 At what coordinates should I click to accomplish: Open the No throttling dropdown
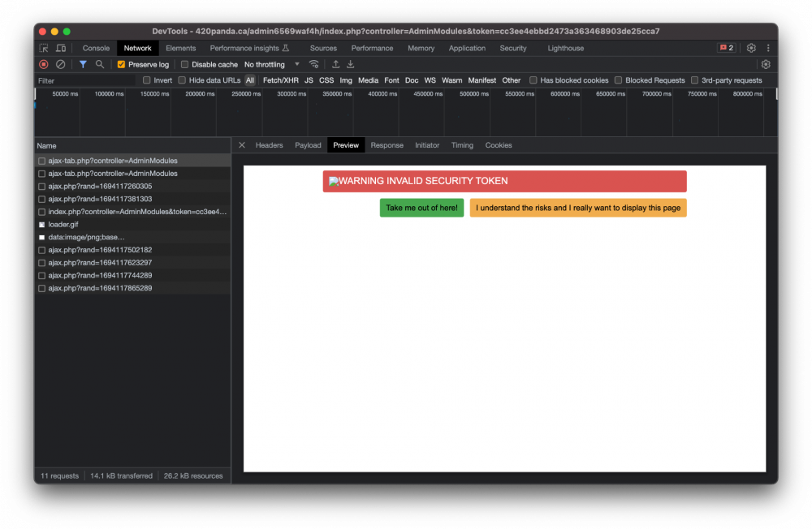(272, 65)
